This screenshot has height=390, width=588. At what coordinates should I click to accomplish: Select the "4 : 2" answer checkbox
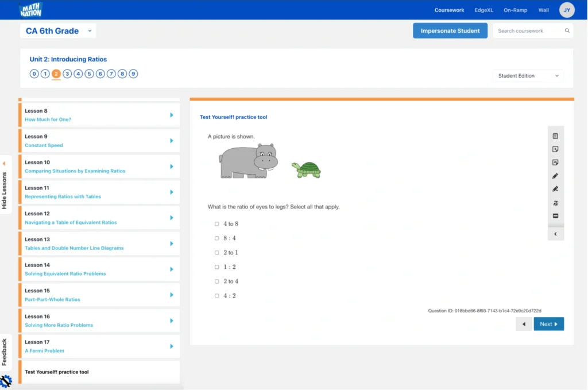click(217, 296)
